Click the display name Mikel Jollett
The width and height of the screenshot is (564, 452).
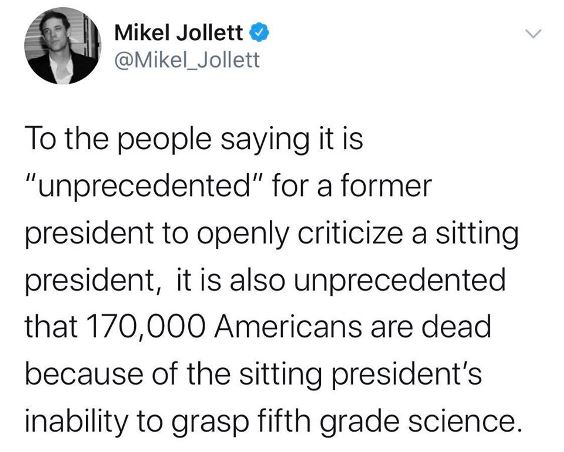(178, 33)
